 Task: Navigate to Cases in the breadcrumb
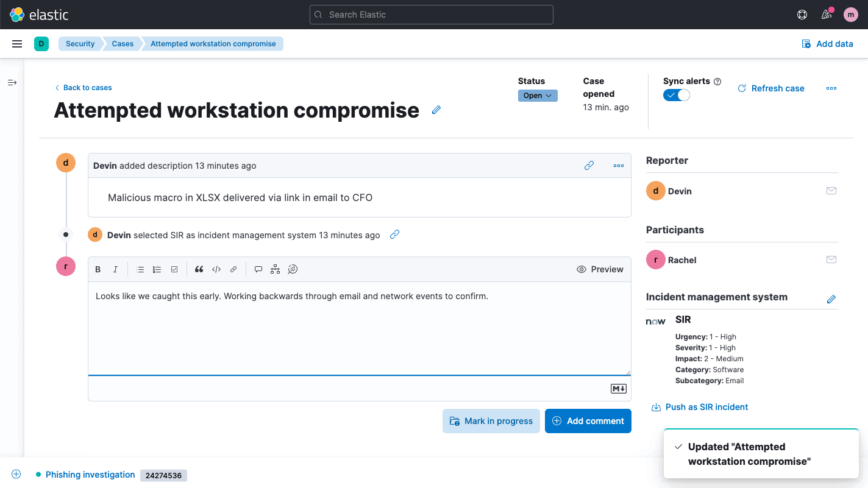coord(122,43)
